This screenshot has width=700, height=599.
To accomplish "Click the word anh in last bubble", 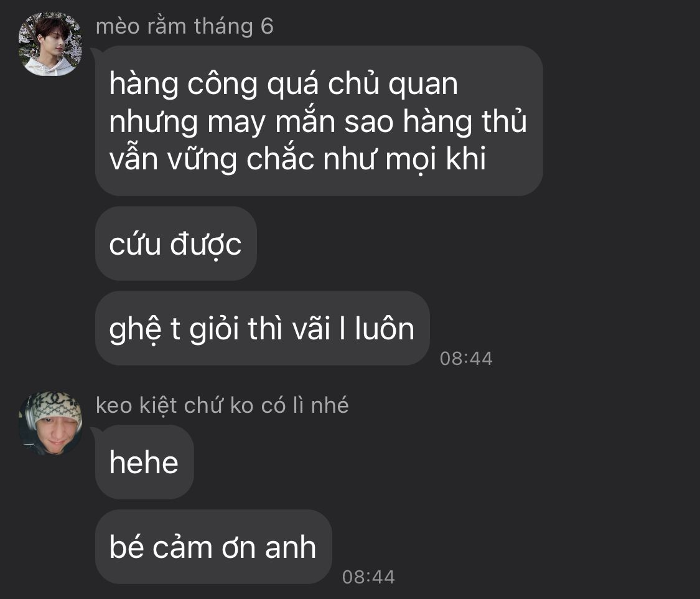I will (x=291, y=547).
